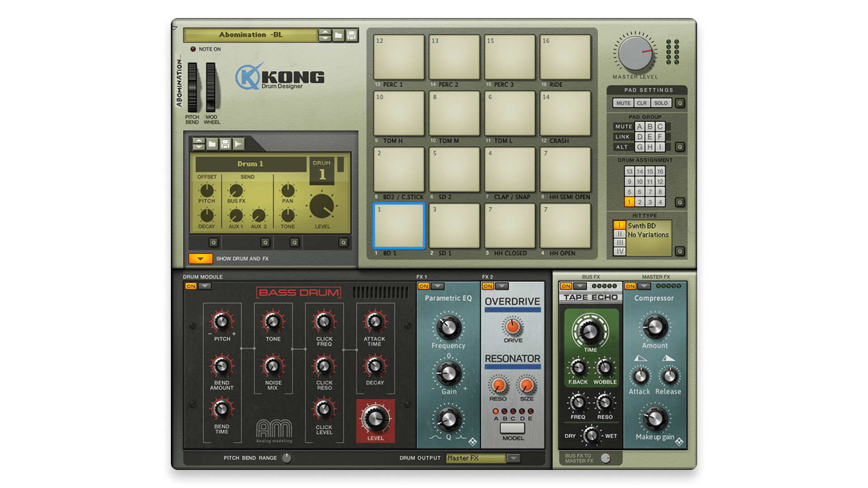The image size is (868, 488).
Task: Assign pad to Alt group H
Action: click(x=650, y=147)
